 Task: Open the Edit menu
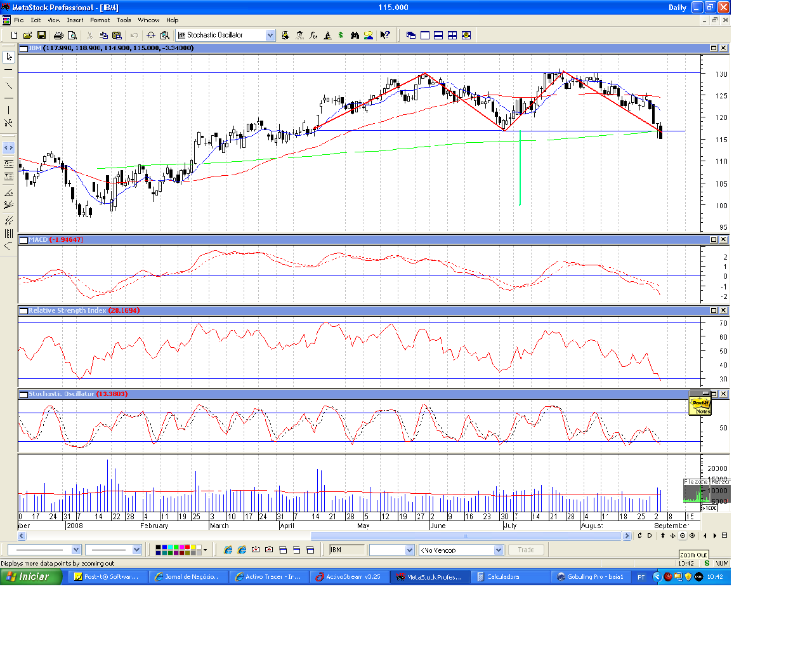pos(36,20)
